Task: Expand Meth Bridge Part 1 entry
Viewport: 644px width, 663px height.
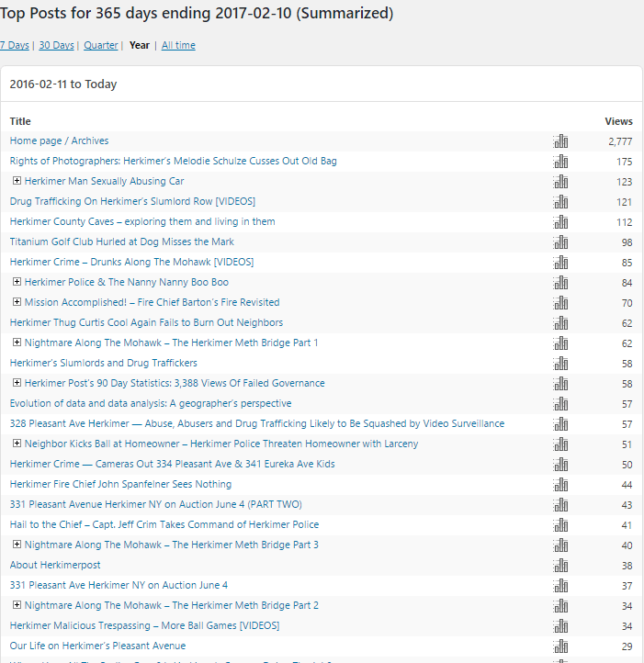Action: [17, 343]
